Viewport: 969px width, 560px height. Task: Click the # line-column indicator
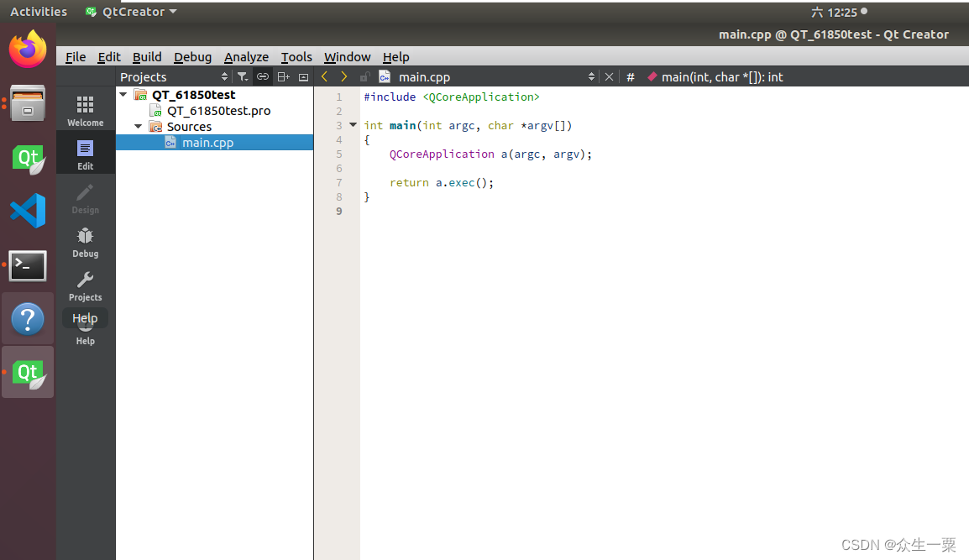(631, 77)
